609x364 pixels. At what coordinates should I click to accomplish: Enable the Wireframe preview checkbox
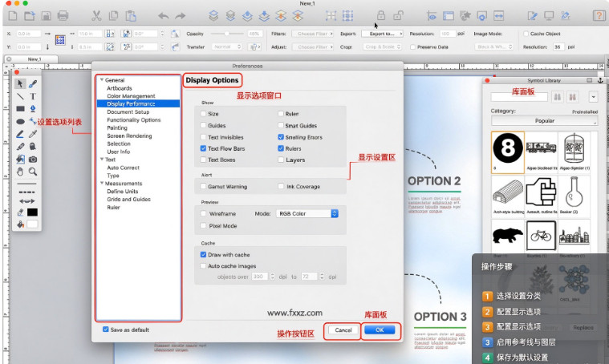[203, 213]
